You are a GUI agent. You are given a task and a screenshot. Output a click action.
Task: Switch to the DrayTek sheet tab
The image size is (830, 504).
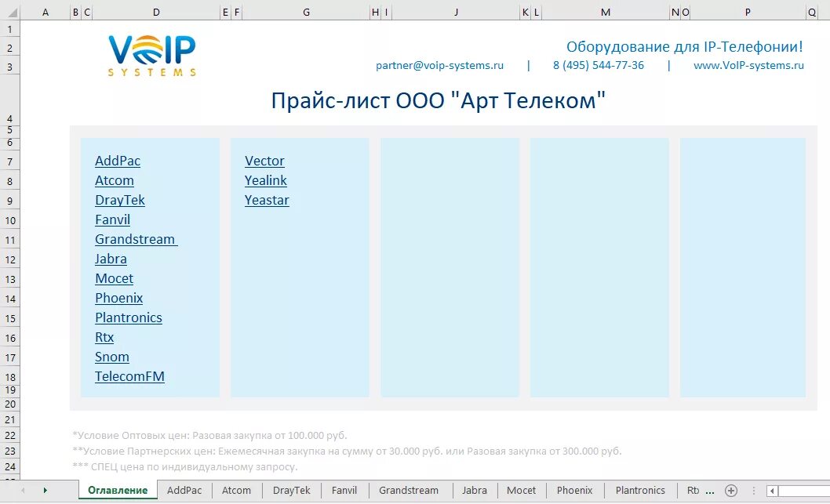tap(291, 490)
